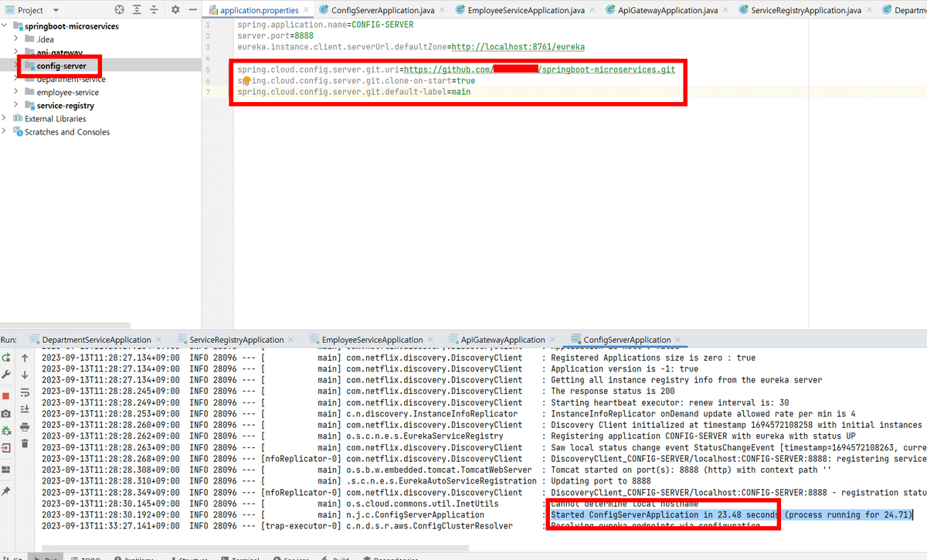Print console contents with printer icon
The height and width of the screenshot is (560, 927).
pos(25,426)
